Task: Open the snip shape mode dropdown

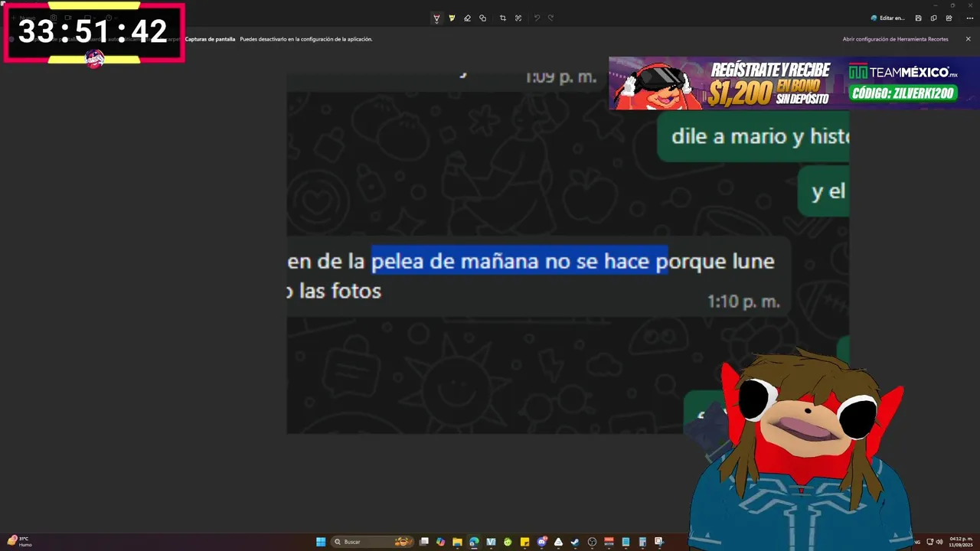Action: point(90,18)
